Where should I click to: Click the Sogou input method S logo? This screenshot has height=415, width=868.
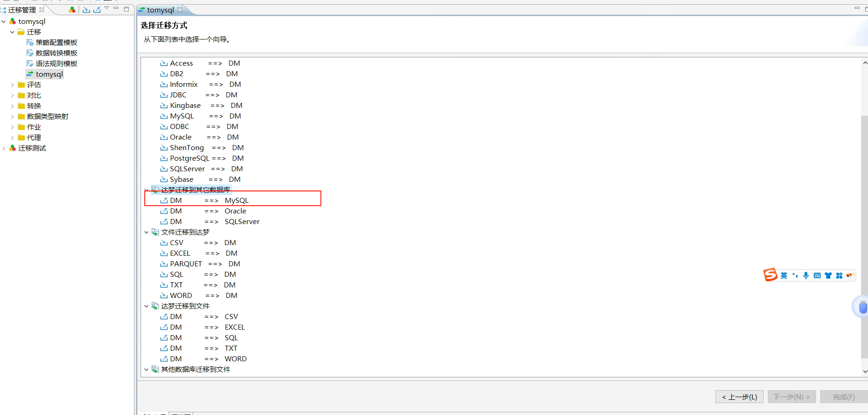pos(771,275)
